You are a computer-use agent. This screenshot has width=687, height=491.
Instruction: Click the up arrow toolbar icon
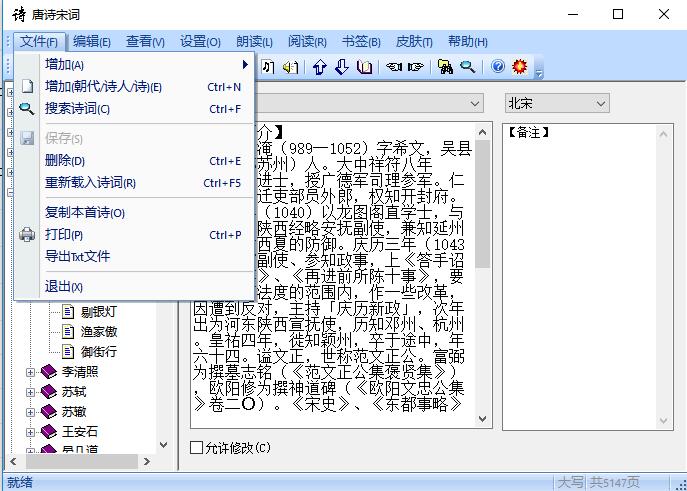click(x=320, y=67)
